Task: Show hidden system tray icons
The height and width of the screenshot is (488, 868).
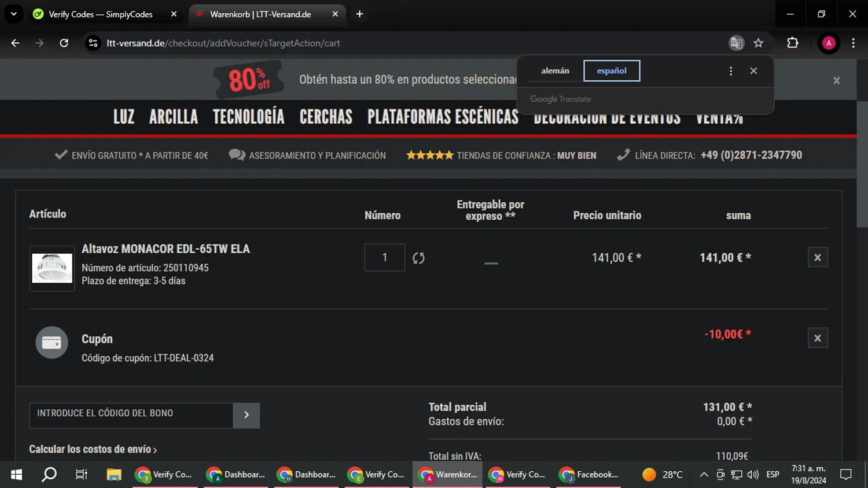Action: [704, 475]
